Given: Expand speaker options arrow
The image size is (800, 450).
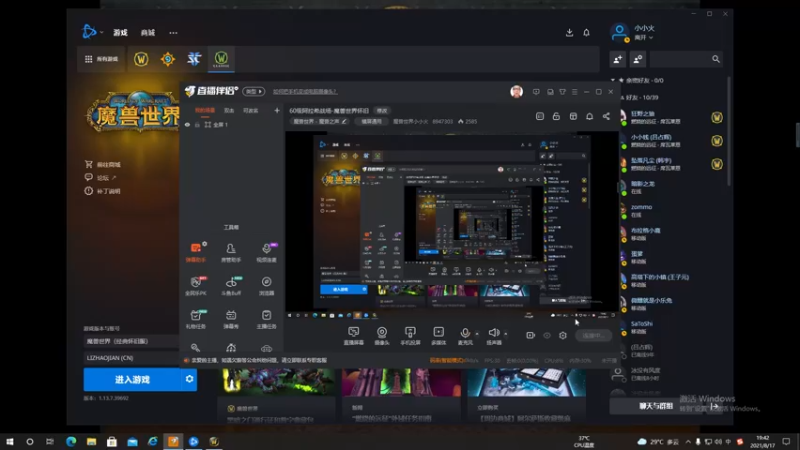Looking at the screenshot, I should click(506, 334).
